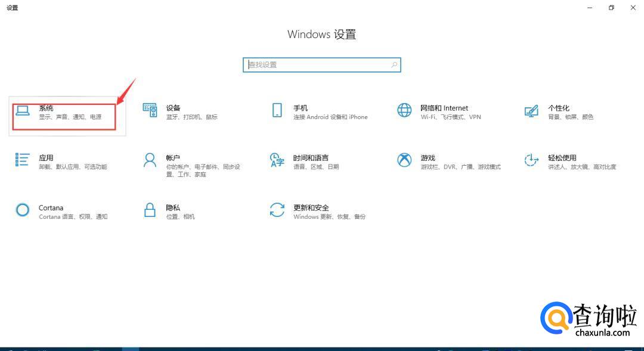Open the 游戏 Xbox icon
The height and width of the screenshot is (351, 644).
(404, 160)
